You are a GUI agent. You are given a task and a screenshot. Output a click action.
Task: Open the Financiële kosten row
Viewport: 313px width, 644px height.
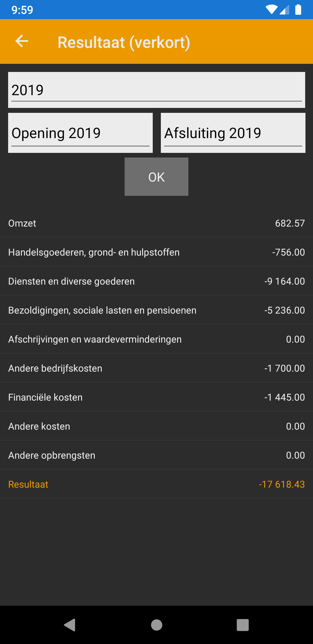156,397
